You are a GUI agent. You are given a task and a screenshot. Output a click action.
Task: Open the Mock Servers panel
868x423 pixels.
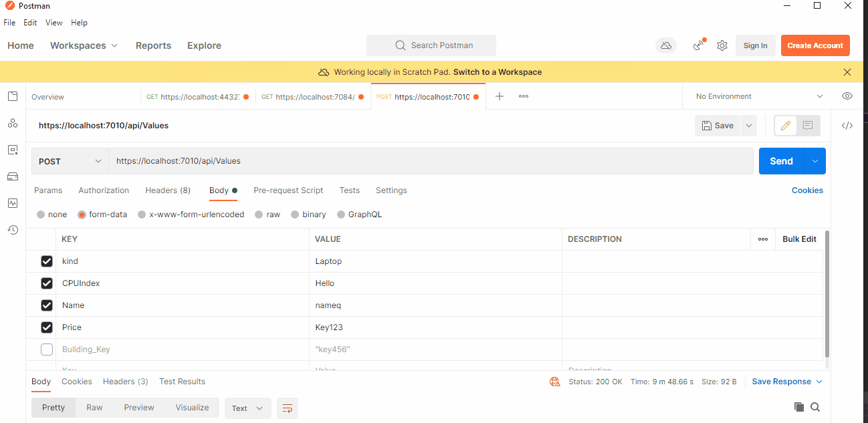pos(12,176)
